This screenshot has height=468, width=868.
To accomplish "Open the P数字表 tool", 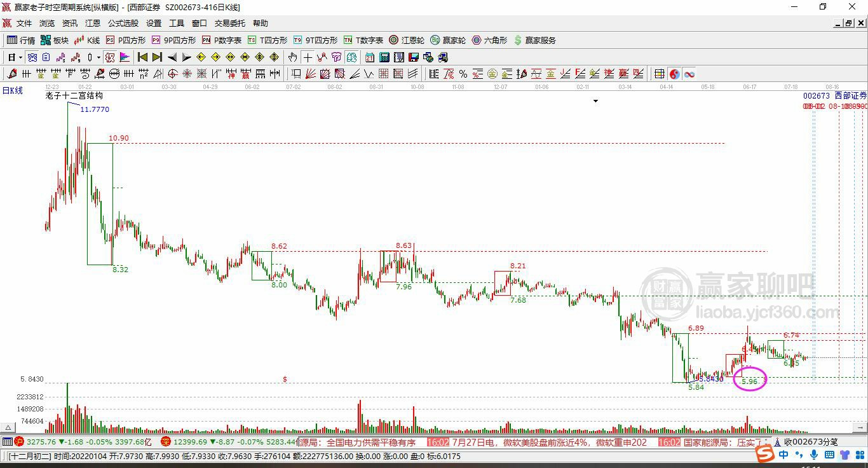I will coord(222,40).
